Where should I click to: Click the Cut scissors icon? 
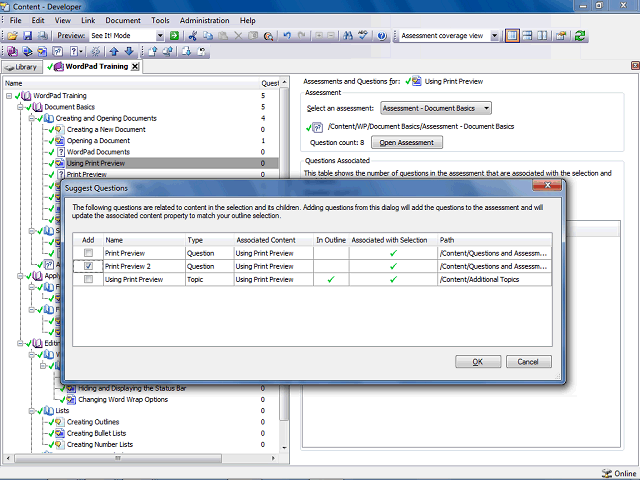pos(193,36)
